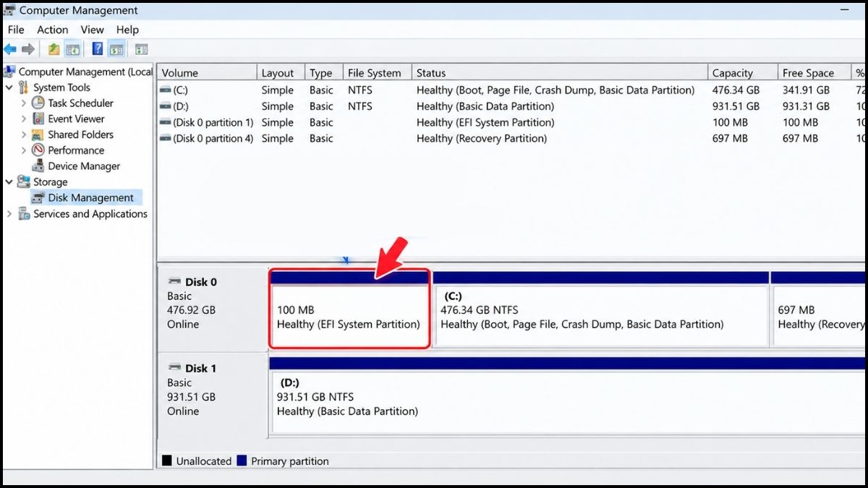Click the Device Manager icon

coord(38,166)
